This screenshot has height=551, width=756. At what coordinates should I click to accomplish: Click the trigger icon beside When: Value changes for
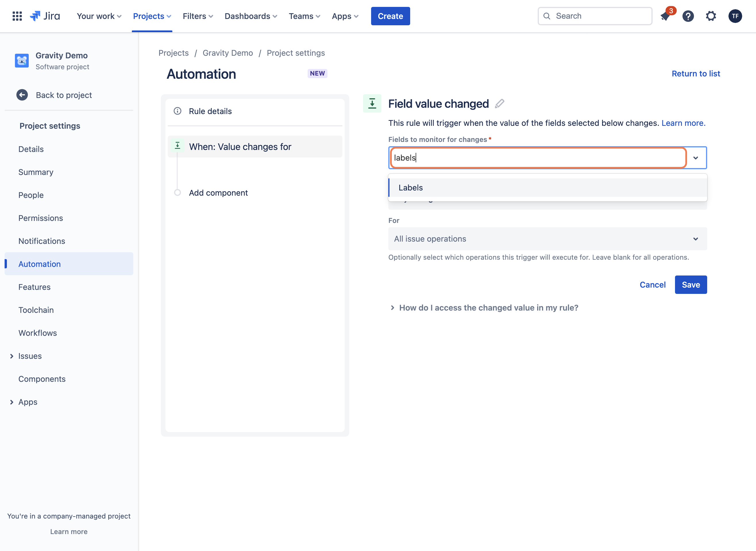coord(178,146)
